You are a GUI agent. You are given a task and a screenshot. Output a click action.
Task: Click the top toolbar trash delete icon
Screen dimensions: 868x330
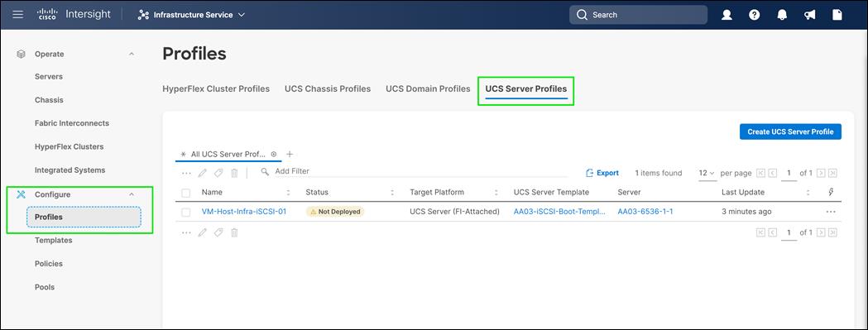[235, 173]
